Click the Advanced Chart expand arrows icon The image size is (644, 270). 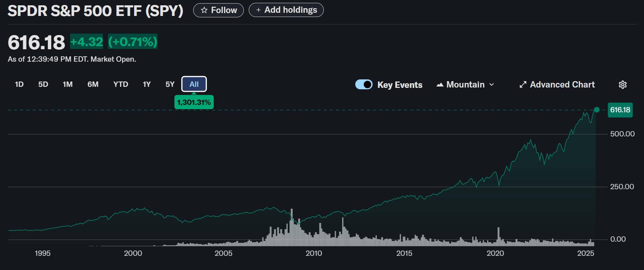point(523,85)
